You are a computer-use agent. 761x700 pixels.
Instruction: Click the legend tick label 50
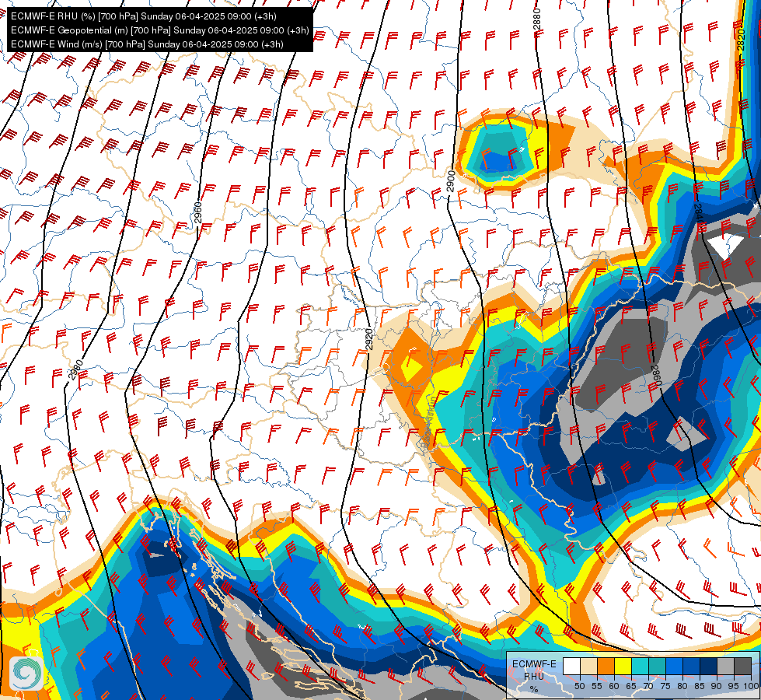point(579,686)
